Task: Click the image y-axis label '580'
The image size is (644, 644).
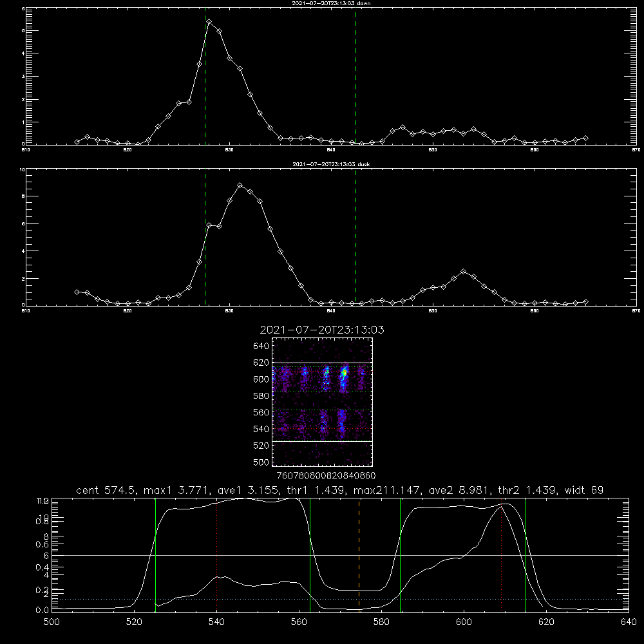Action: (261, 395)
